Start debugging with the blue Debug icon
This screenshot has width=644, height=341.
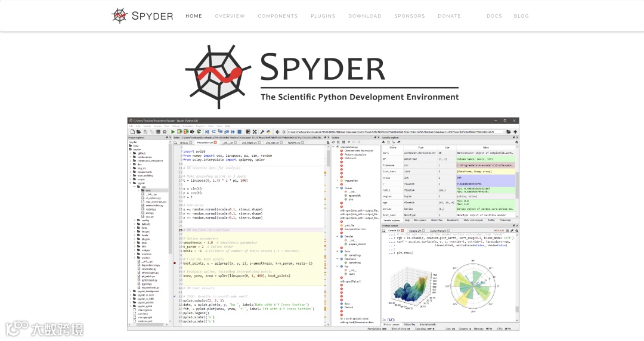pyautogui.click(x=206, y=132)
